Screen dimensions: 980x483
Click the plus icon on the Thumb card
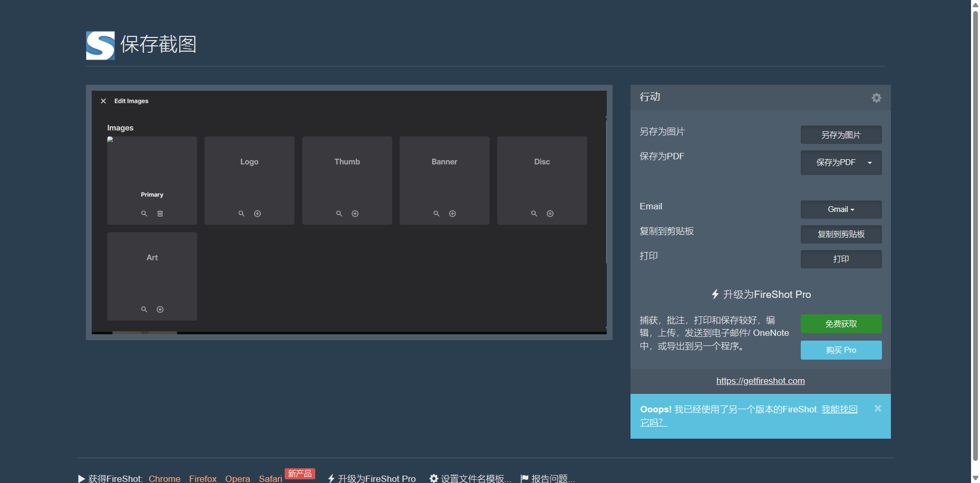pyautogui.click(x=355, y=214)
